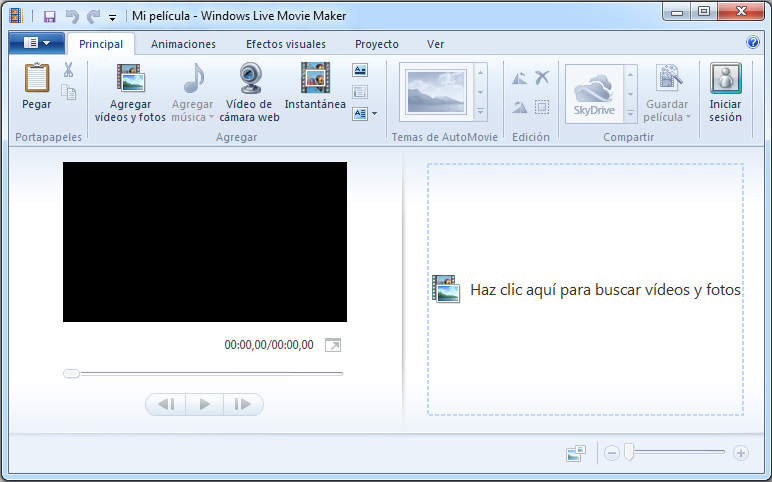Screen dimensions: 772x482
Task: Step to the next frame
Action: coord(242,404)
